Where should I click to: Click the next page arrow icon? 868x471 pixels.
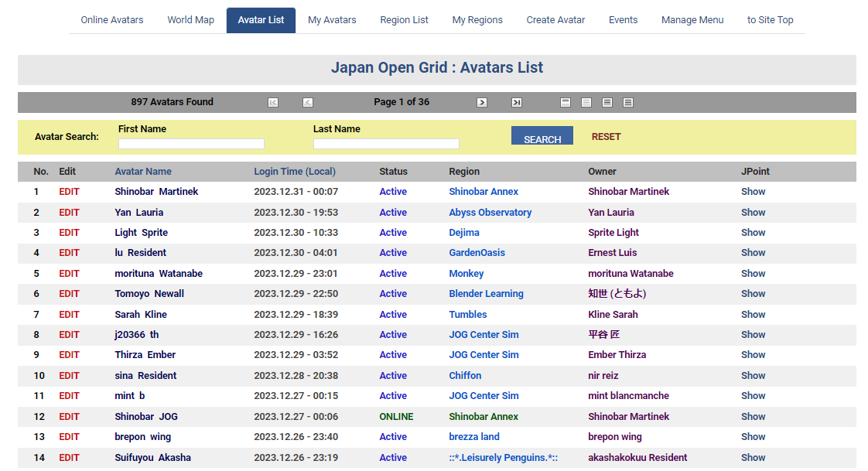tap(482, 102)
